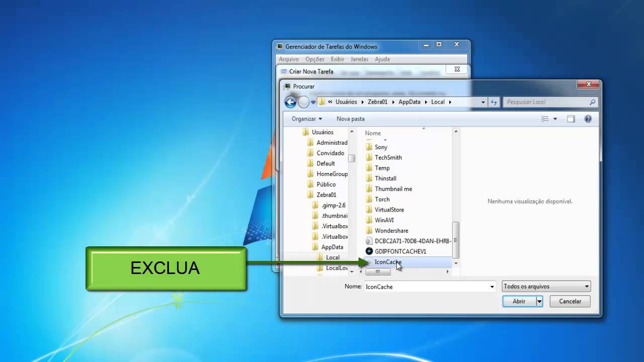Click the refresh button next to address bar
Viewport: 644px width, 362px height.
[494, 102]
